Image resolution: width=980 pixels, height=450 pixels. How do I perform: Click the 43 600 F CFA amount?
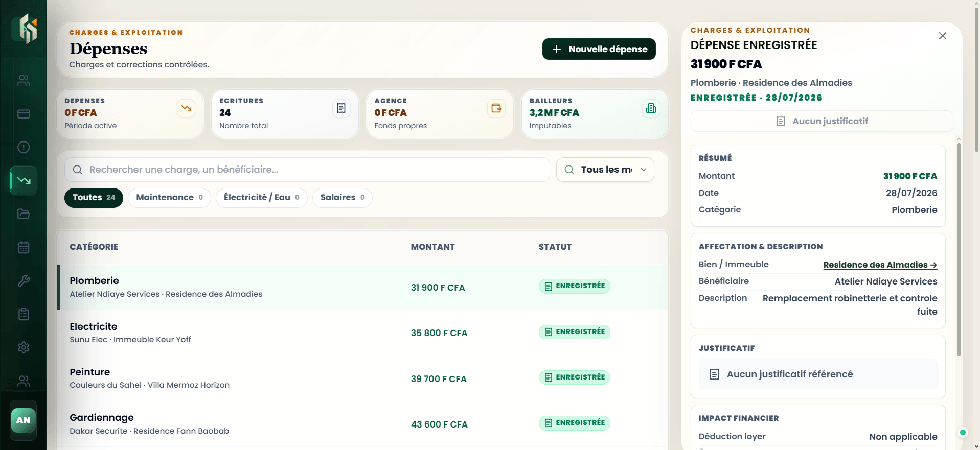439,424
